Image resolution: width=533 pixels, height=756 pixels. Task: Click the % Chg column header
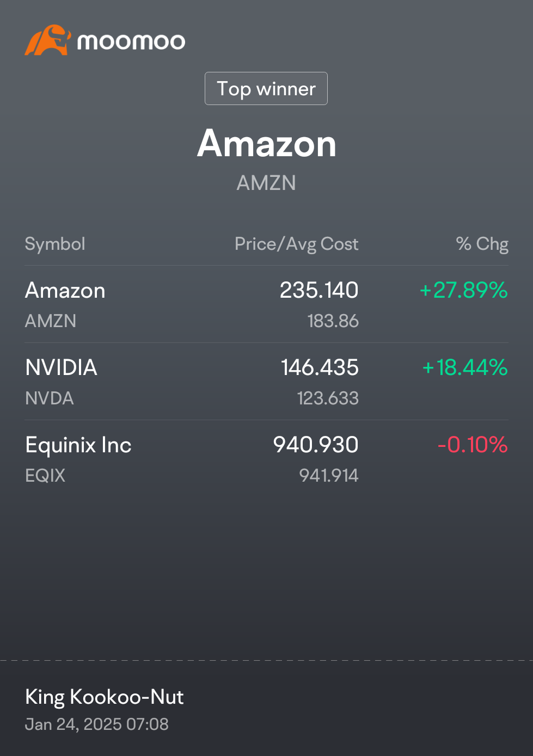[482, 244]
